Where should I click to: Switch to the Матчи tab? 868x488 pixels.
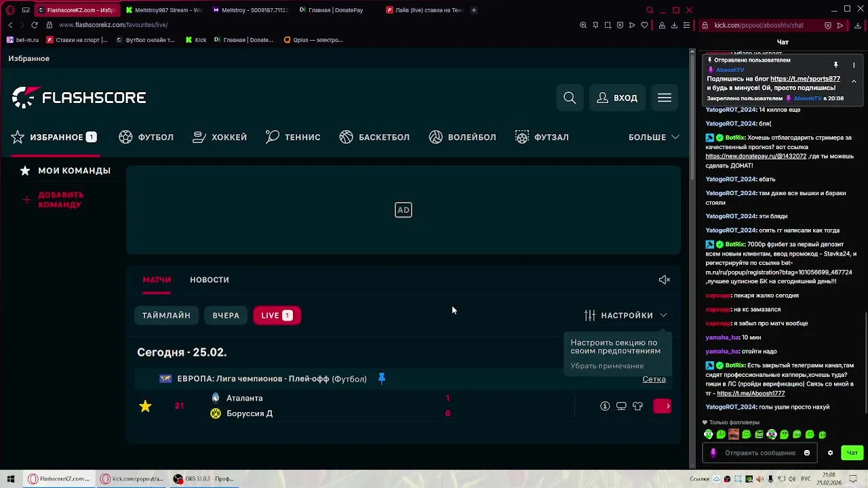pyautogui.click(x=157, y=280)
